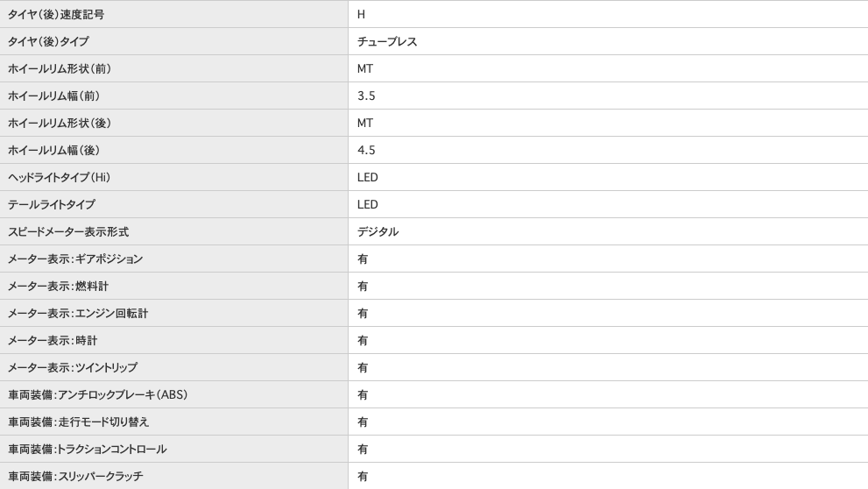
Task: Click the メーター表示:時計 label
Action: (53, 341)
